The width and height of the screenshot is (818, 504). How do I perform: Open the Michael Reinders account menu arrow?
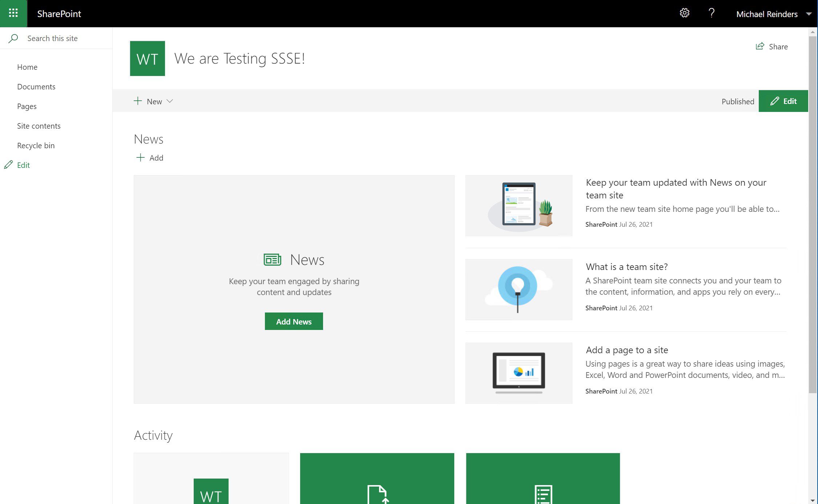coord(809,14)
